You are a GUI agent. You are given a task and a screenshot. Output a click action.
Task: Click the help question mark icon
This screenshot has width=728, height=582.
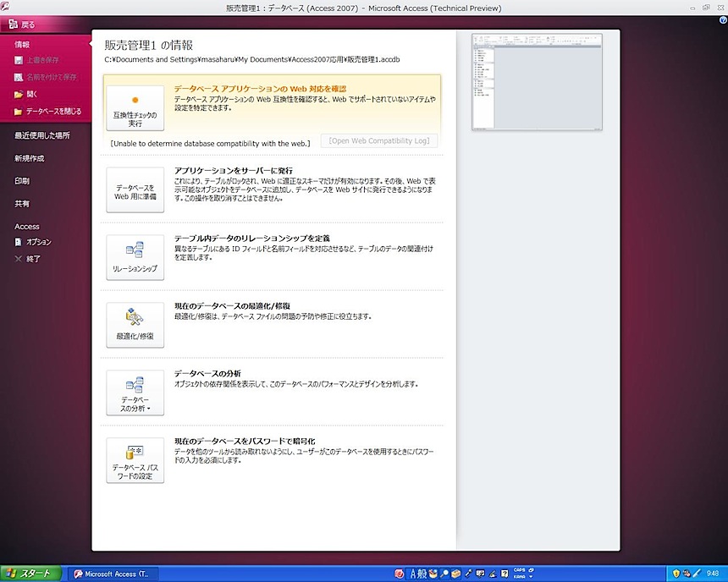click(x=723, y=20)
